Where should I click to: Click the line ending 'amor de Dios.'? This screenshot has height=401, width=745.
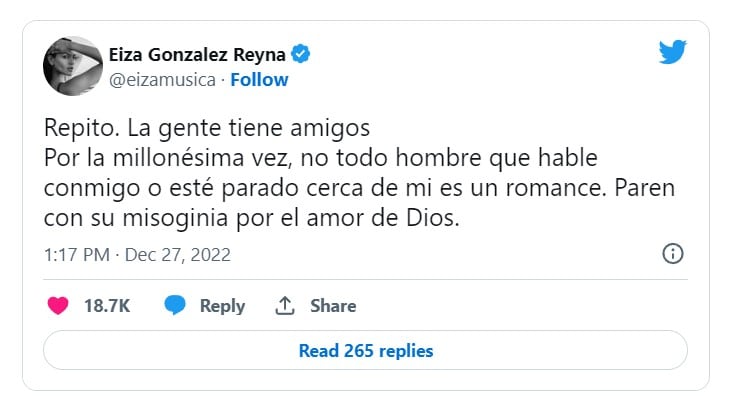click(251, 218)
